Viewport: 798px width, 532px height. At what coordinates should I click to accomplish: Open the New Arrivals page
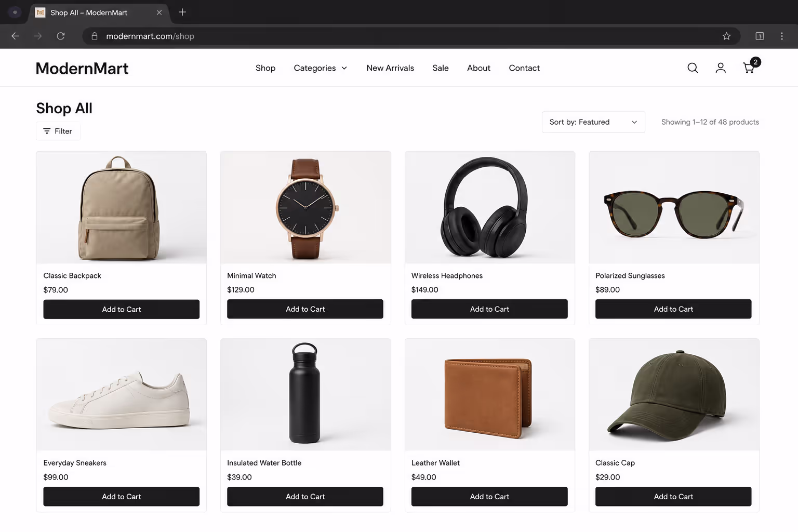(x=390, y=68)
